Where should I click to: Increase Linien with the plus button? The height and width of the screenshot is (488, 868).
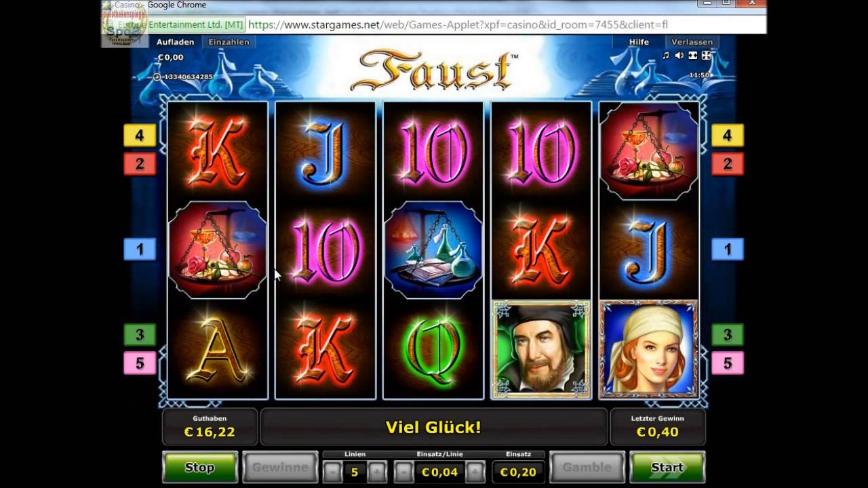point(377,471)
